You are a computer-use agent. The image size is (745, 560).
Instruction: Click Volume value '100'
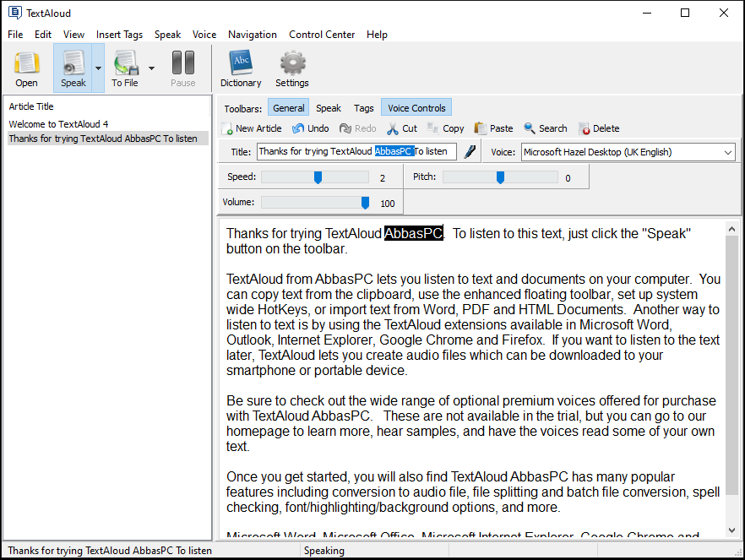tap(388, 204)
